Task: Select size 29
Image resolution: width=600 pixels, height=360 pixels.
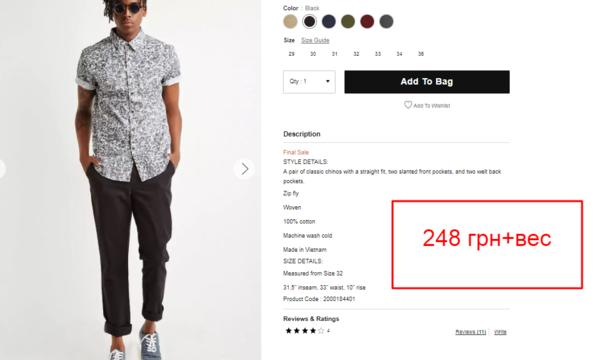Action: coord(292,54)
